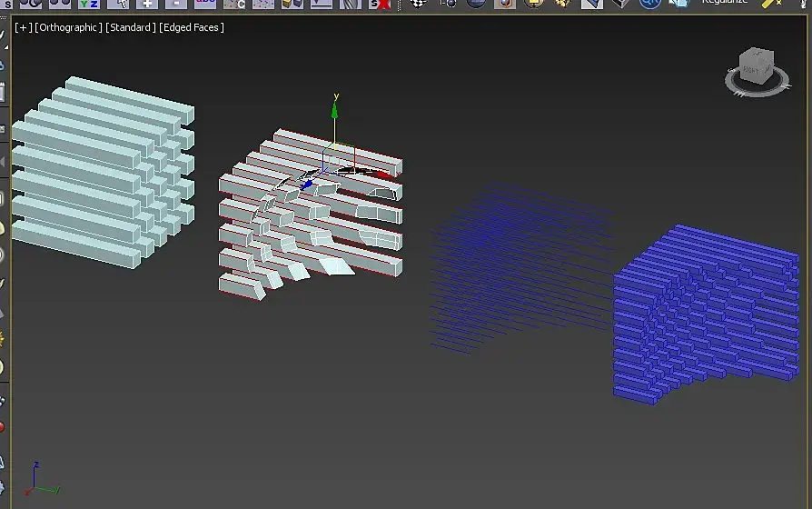Click the ViewCube cube face
The image size is (812, 509).
point(757,65)
